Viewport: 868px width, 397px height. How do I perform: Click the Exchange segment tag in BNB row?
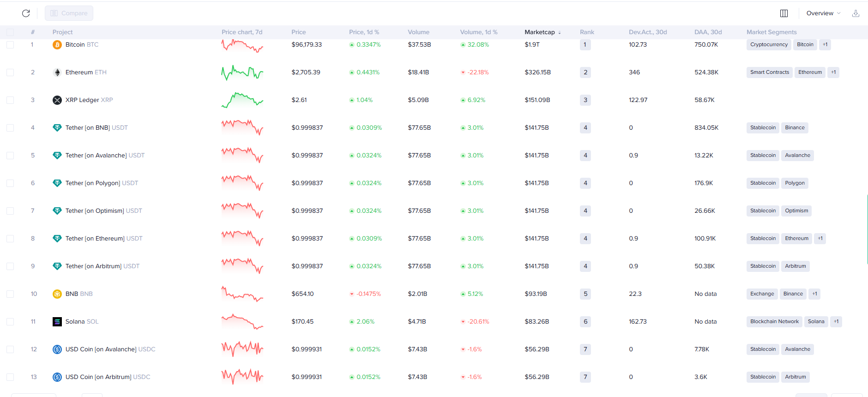point(762,294)
